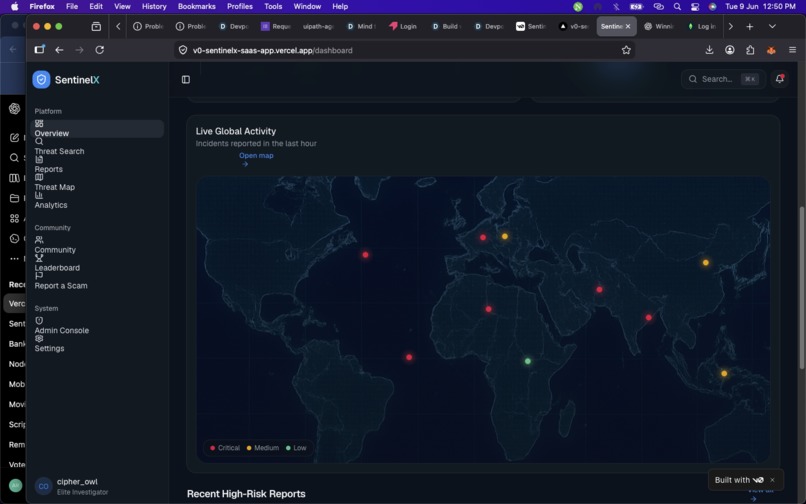Switch to the Login tab
The image size is (806, 504).
pos(404,26)
